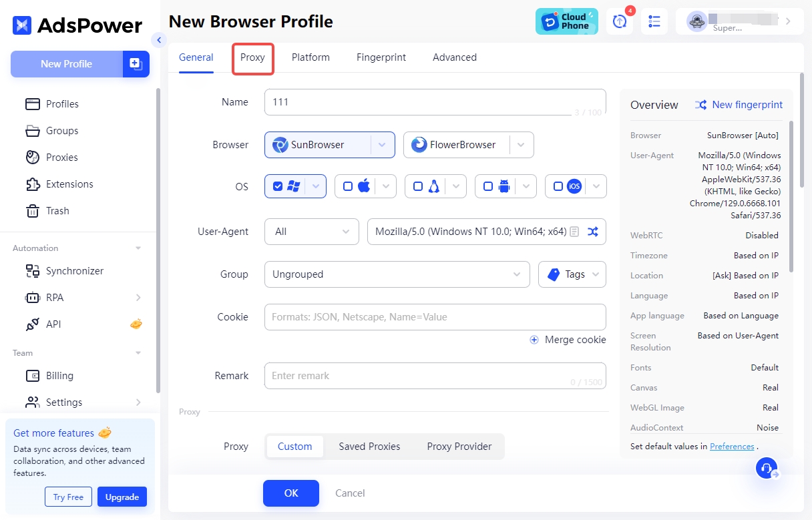Collapse the sidebar with arrow button

158,40
